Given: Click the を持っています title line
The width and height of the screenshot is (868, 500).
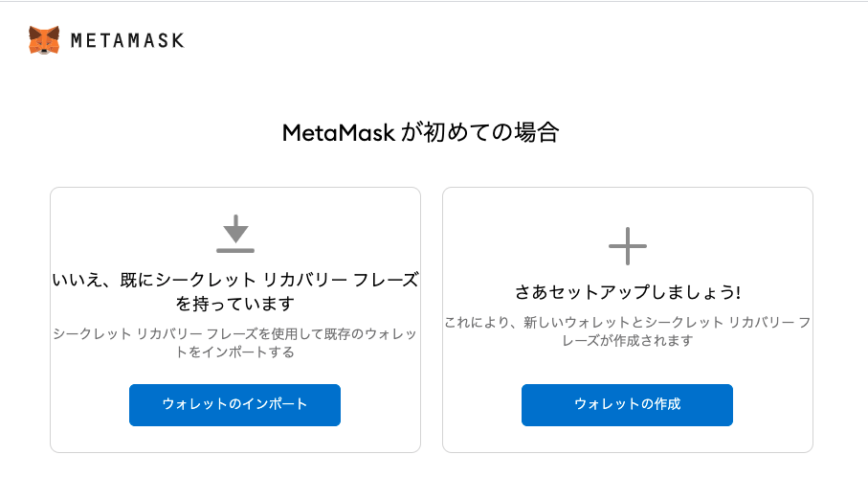Looking at the screenshot, I should [x=235, y=305].
